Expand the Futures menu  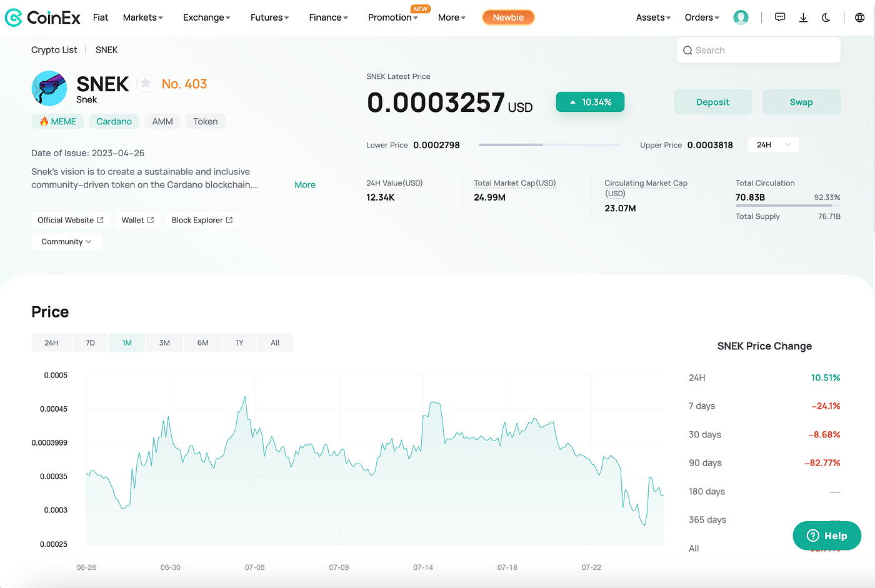[269, 17]
